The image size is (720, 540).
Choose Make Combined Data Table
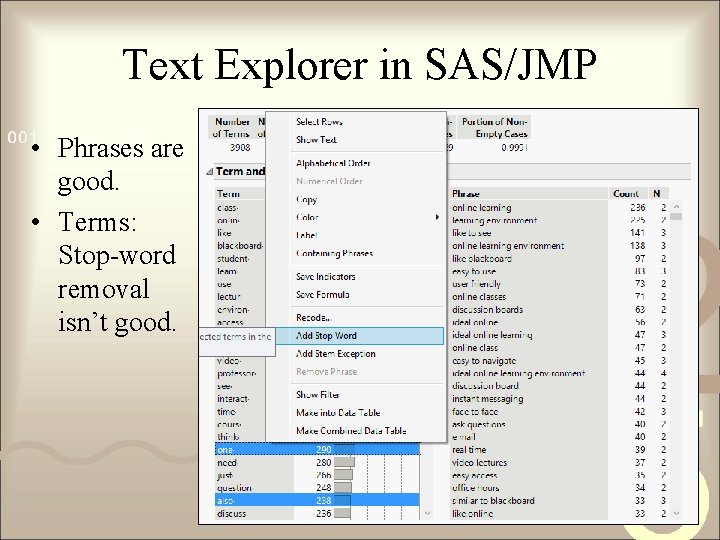click(x=351, y=431)
